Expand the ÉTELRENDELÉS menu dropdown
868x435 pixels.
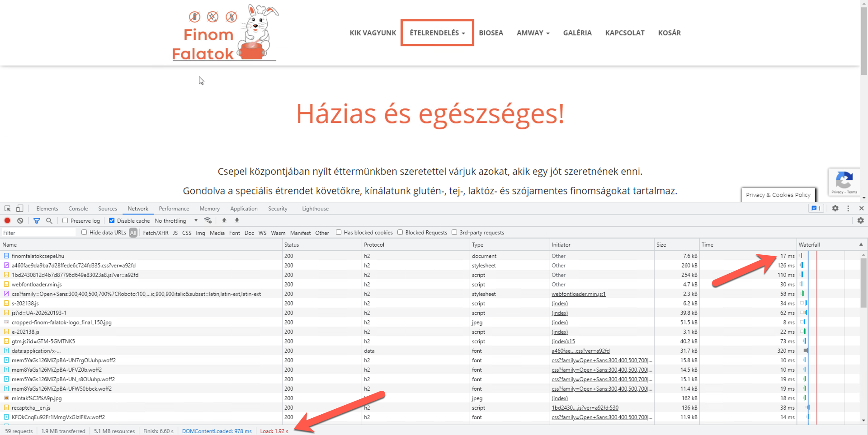pos(437,33)
